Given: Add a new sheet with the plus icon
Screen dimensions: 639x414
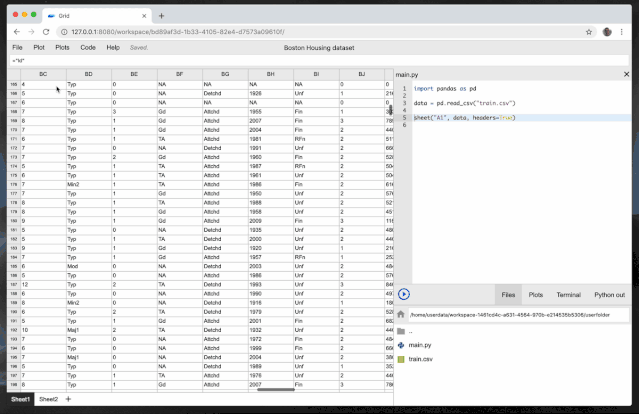Looking at the screenshot, I should pos(68,399).
